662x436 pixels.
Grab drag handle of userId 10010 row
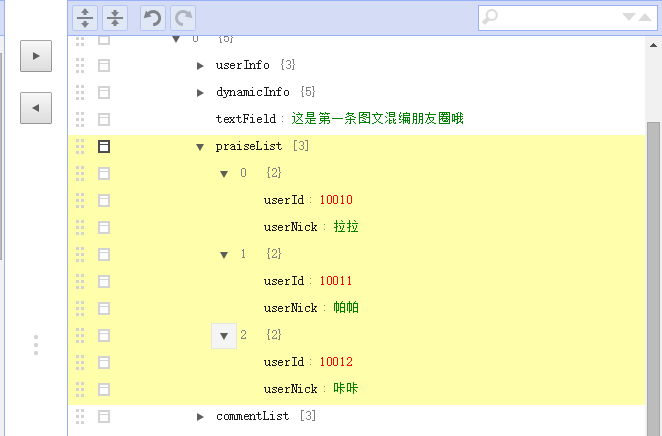click(x=80, y=200)
